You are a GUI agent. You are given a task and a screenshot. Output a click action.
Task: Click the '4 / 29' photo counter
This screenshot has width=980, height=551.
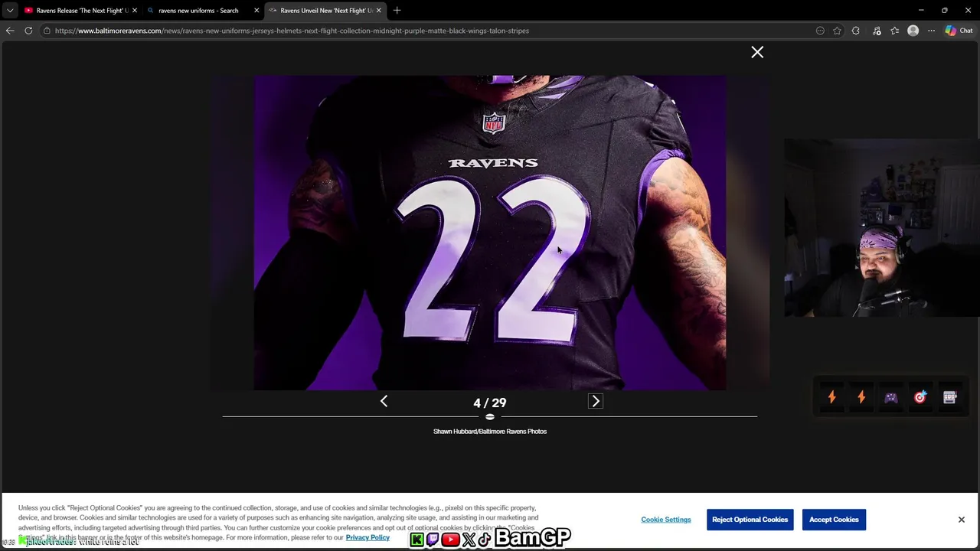(490, 403)
